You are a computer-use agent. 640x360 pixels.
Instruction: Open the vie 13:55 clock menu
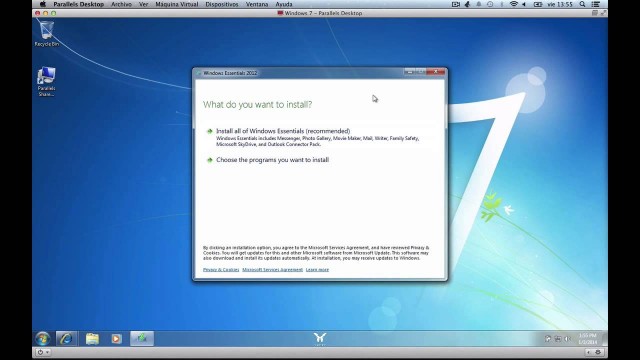pyautogui.click(x=560, y=4)
